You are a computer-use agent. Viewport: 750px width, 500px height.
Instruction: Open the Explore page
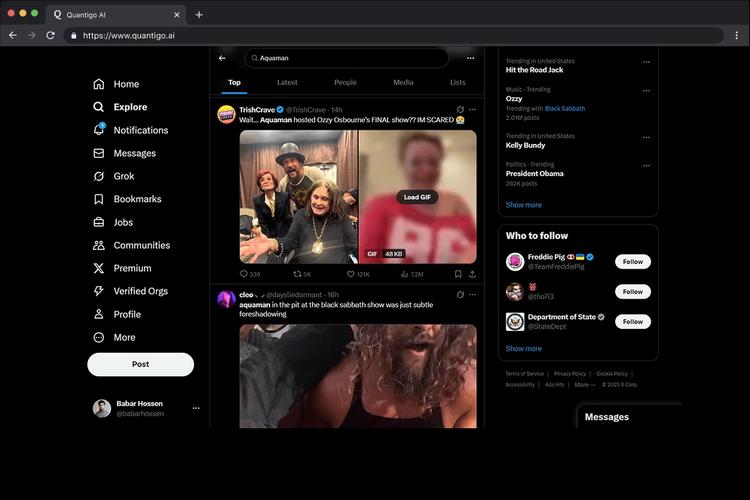[120, 107]
